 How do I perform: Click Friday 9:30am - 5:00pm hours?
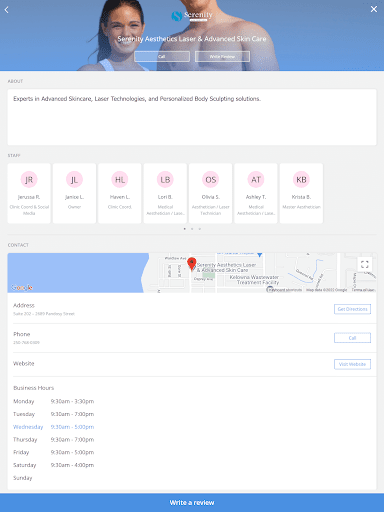[54, 452]
